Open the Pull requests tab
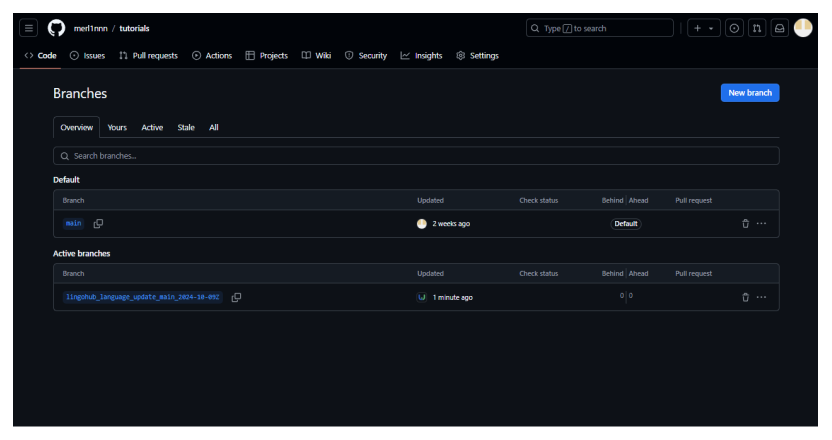 tap(149, 56)
